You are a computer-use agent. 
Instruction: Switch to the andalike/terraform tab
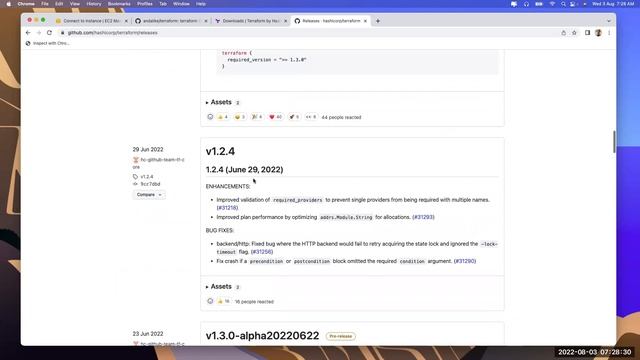click(171, 21)
